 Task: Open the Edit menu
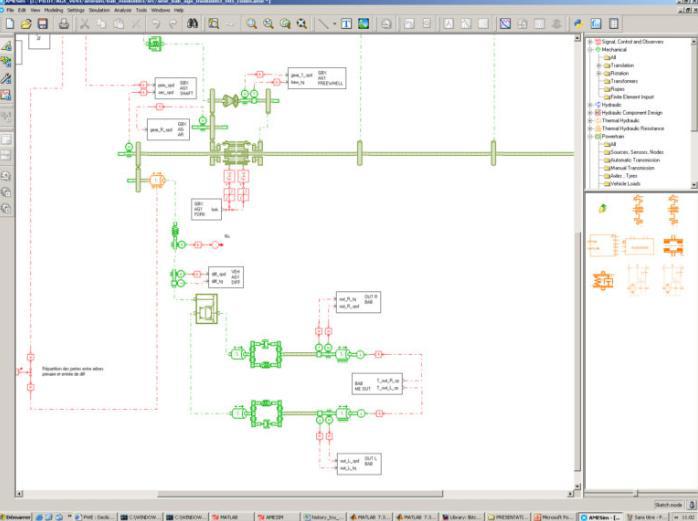click(x=22, y=10)
